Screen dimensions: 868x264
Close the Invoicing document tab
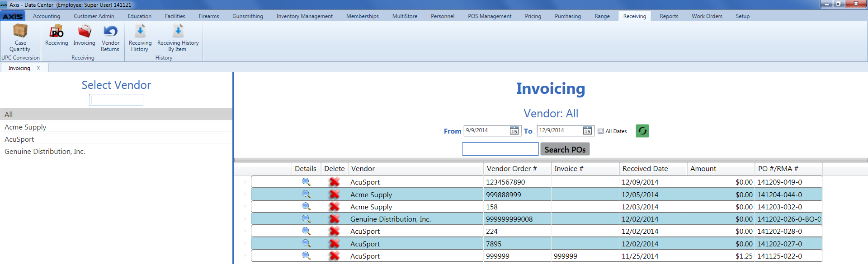click(38, 68)
